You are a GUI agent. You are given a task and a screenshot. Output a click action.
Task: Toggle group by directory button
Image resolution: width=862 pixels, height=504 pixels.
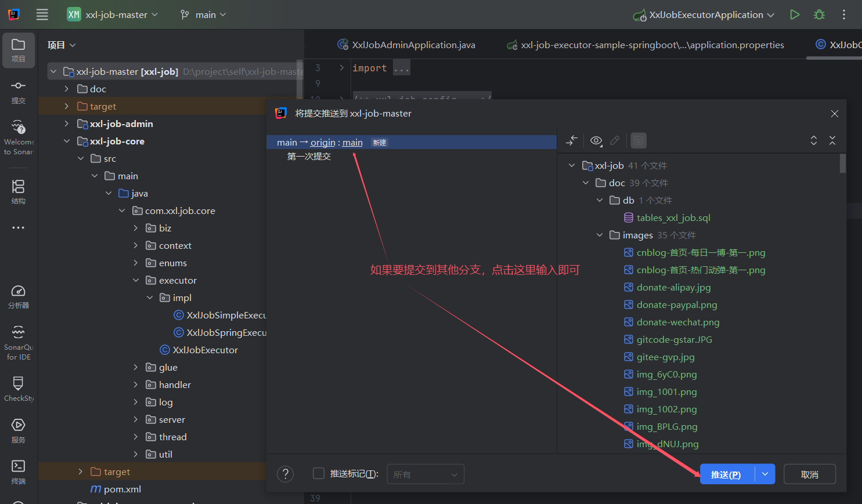638,140
